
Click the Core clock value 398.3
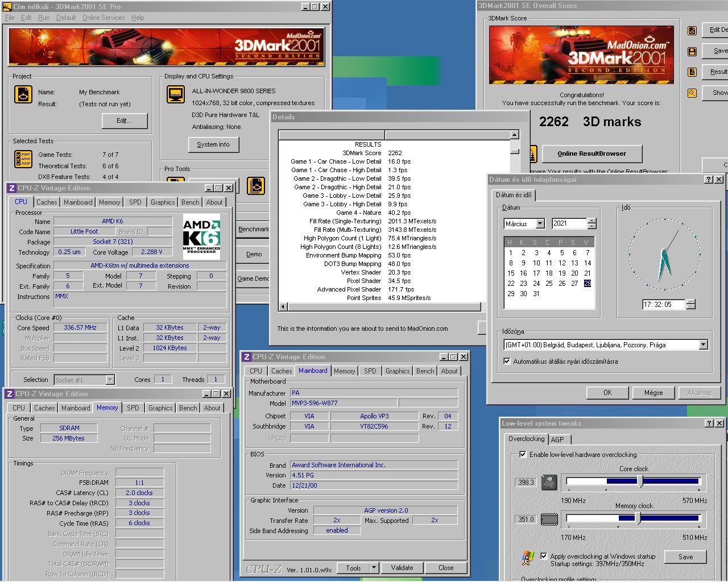(x=526, y=483)
